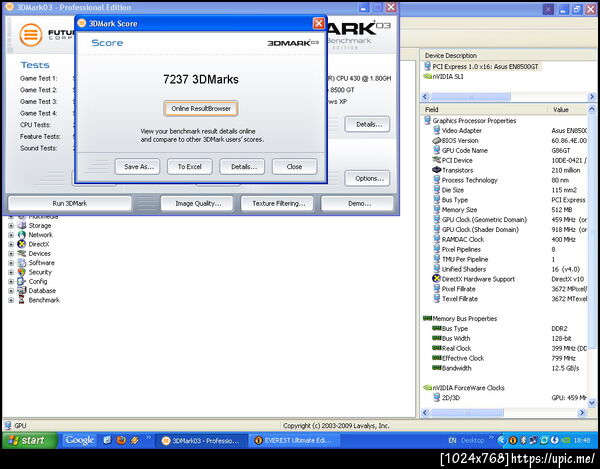Expand the Storage tree node
600x469 pixels.
click(11, 226)
